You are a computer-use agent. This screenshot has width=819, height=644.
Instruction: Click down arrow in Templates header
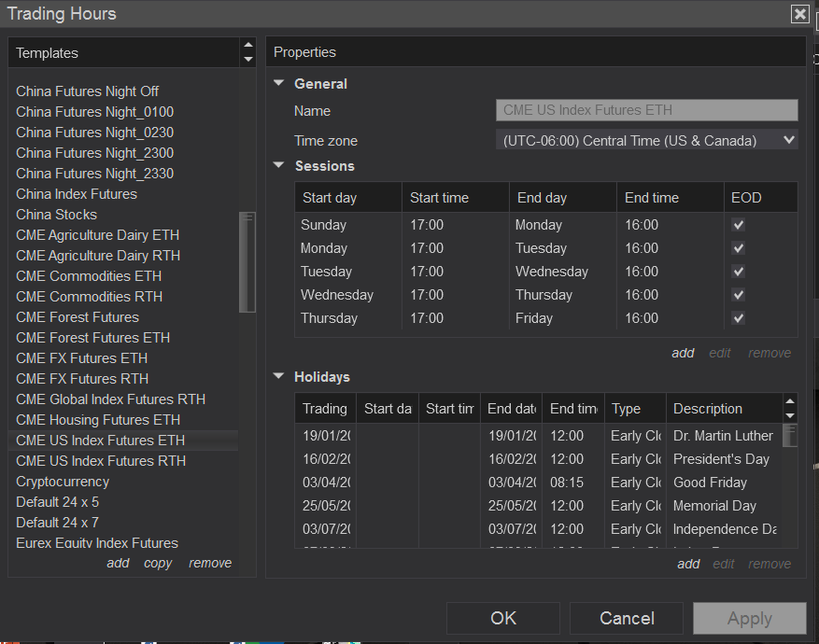(247, 60)
